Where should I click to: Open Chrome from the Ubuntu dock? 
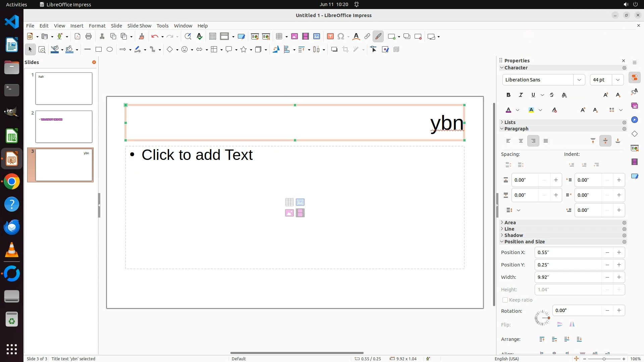12,182
